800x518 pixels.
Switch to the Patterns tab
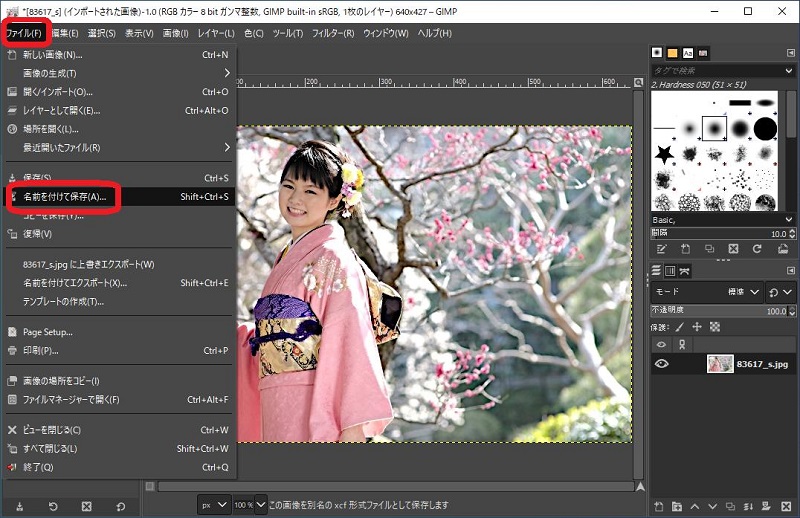tap(672, 53)
